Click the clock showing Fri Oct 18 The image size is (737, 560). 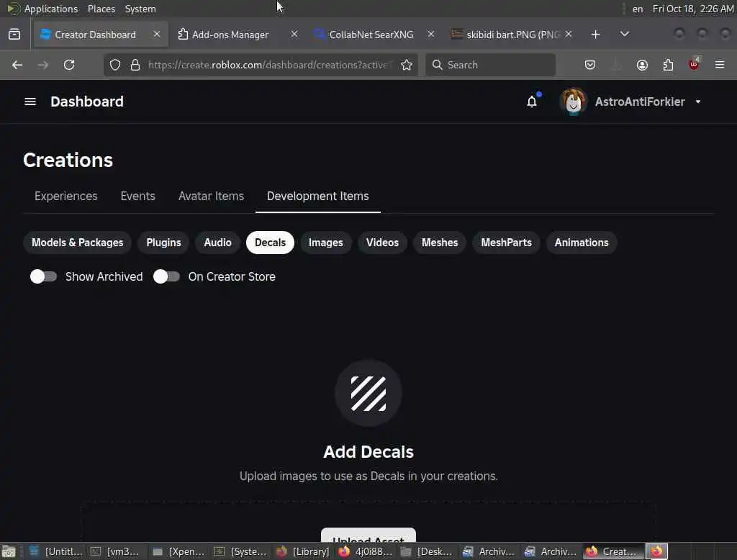click(x=693, y=9)
